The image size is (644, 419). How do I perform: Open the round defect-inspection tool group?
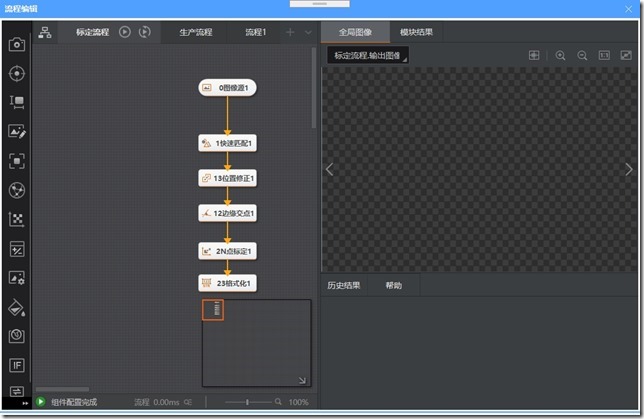17,336
